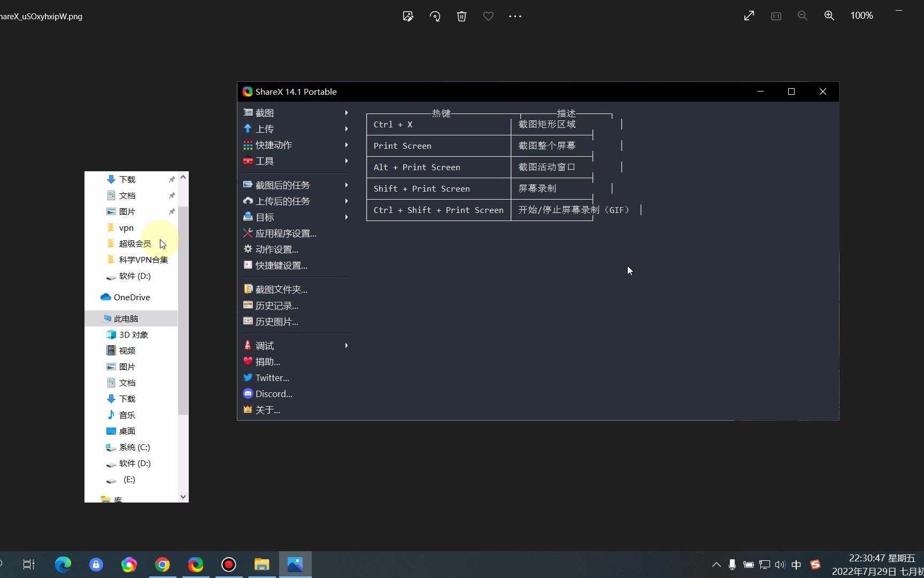Select the 截图矩形区域 description cell
The image size is (924, 578).
coord(552,124)
